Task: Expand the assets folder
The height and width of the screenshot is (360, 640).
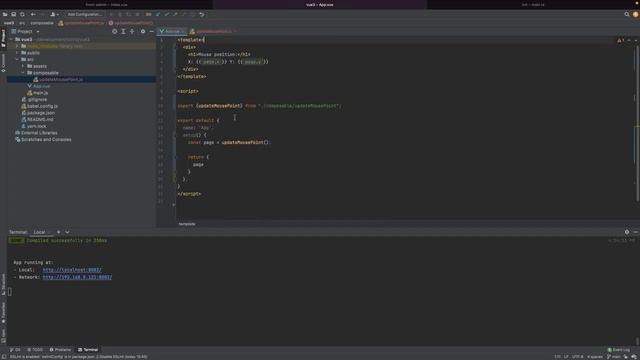Action: pos(23,66)
